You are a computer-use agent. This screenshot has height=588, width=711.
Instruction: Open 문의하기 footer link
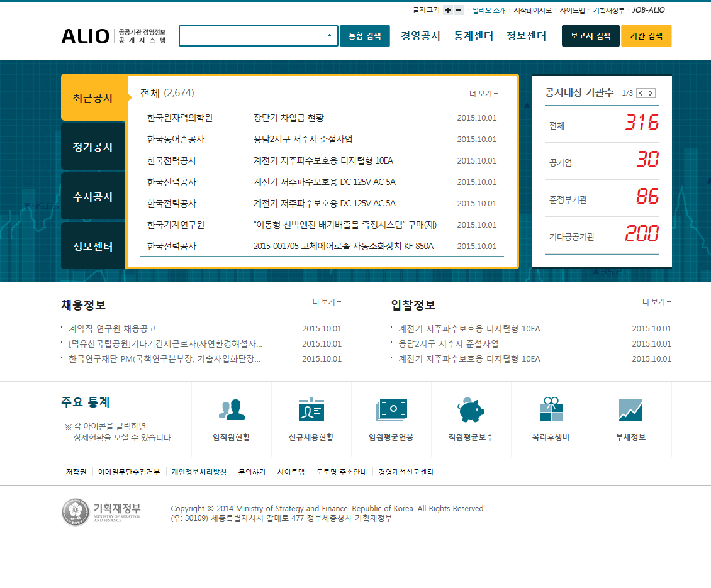click(x=252, y=472)
